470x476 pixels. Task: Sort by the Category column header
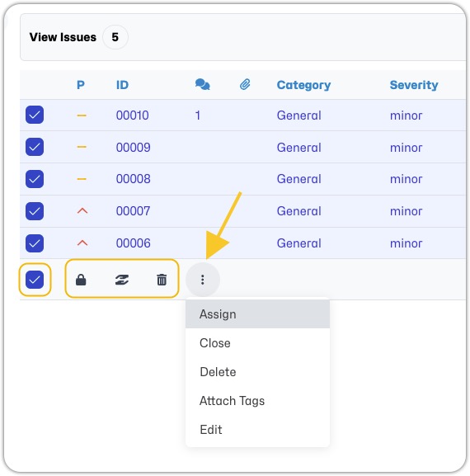(x=303, y=85)
